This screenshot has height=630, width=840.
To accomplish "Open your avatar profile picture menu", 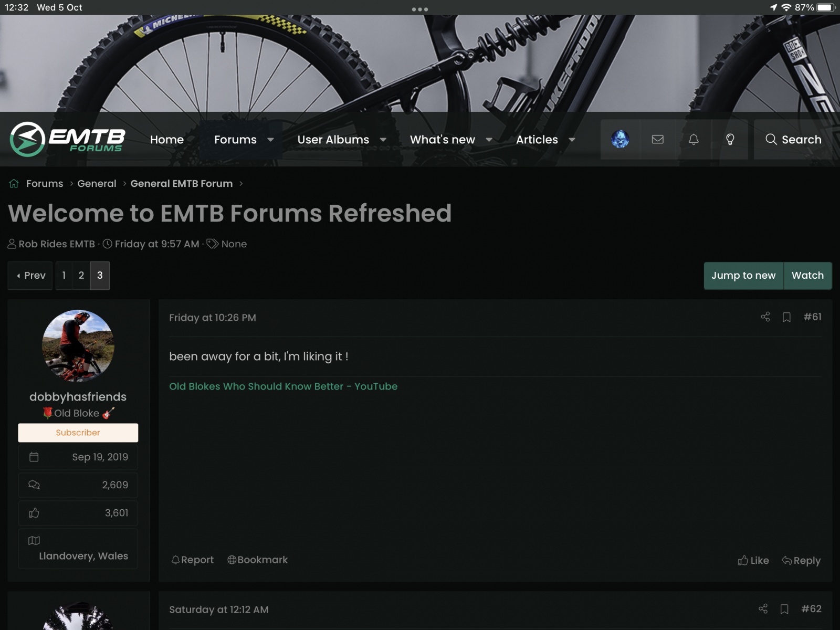I will point(620,139).
